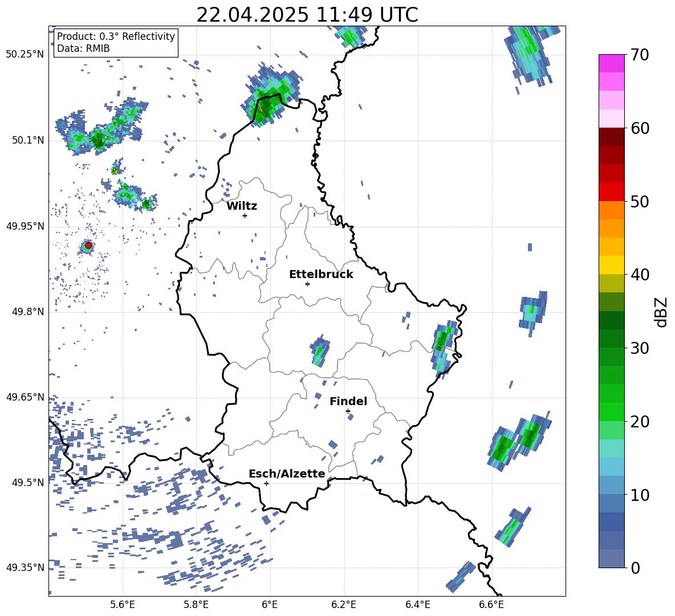Click the 50.25°N latitude label
The width and height of the screenshot is (675, 616).
25,55
